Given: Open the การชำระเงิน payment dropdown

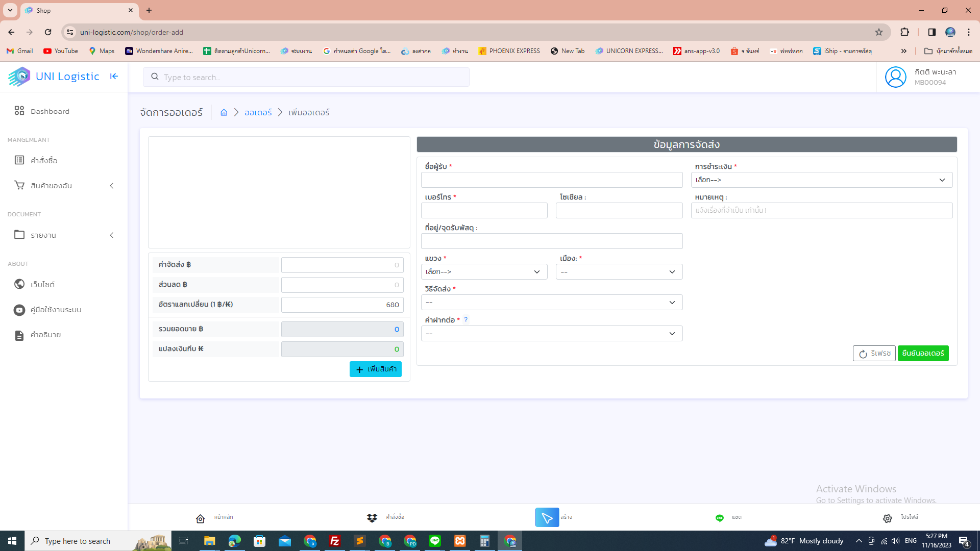Looking at the screenshot, I should (x=822, y=180).
